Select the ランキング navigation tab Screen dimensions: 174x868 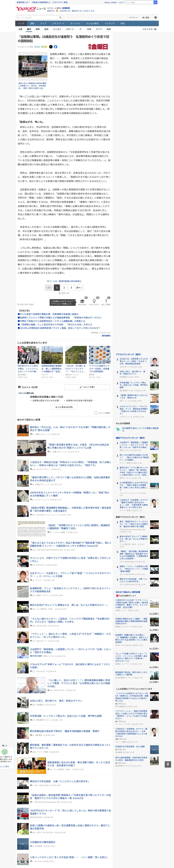coord(109,24)
